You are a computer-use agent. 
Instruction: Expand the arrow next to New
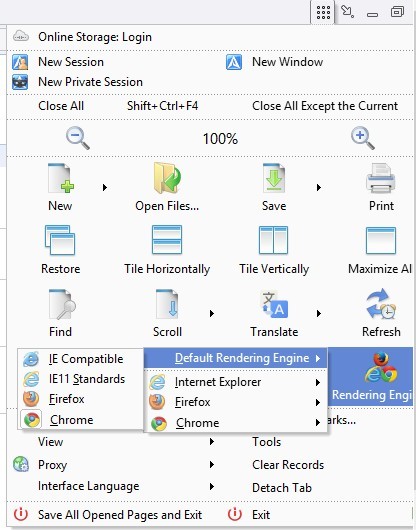coord(105,187)
